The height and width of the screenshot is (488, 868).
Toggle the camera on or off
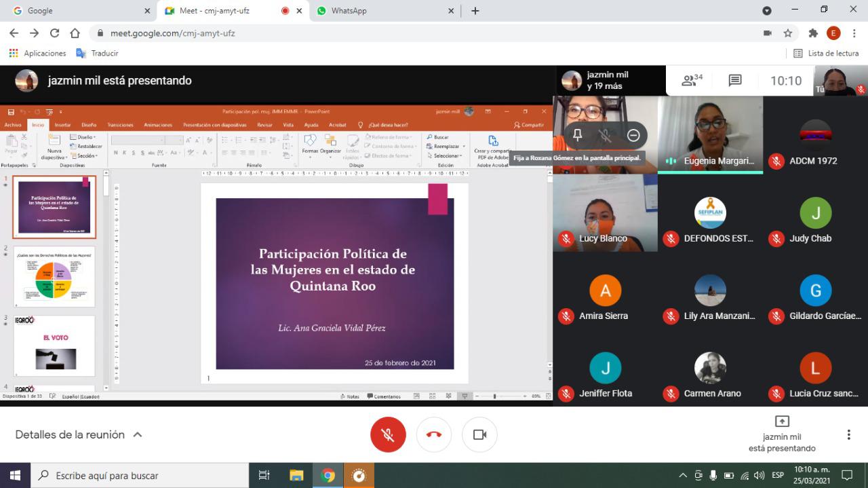pyautogui.click(x=479, y=434)
